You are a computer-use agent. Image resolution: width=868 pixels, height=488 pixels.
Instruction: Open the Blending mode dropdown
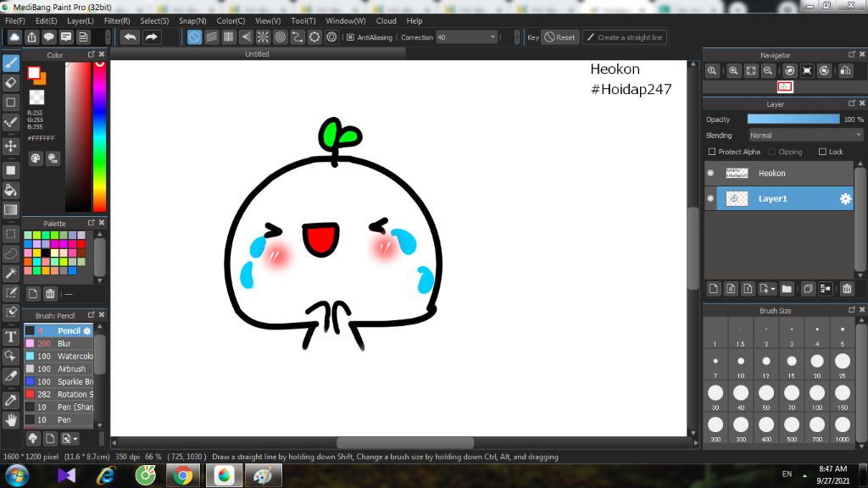(x=806, y=136)
